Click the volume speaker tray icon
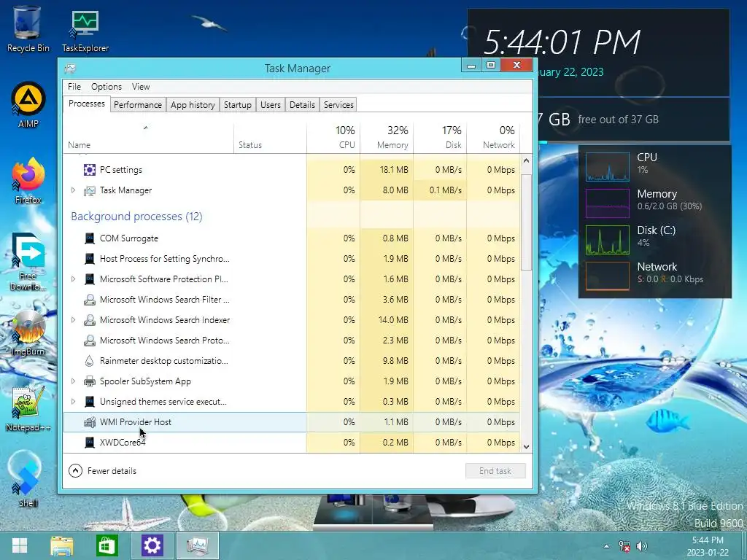 [x=642, y=545]
